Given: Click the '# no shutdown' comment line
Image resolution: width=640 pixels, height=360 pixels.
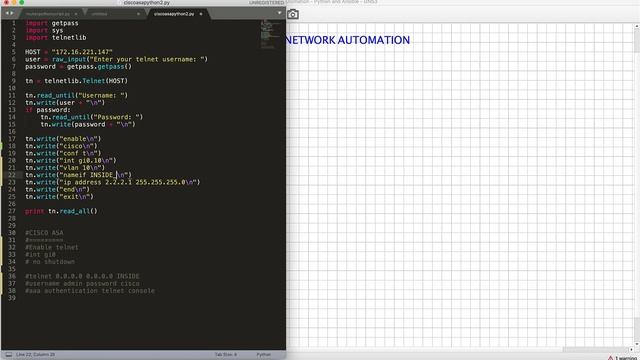Looking at the screenshot, I should click(50, 262).
